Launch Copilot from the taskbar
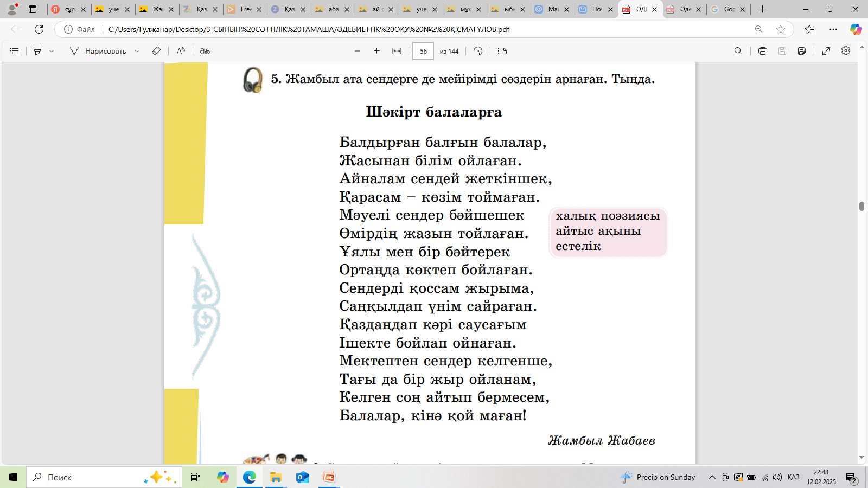 (223, 477)
